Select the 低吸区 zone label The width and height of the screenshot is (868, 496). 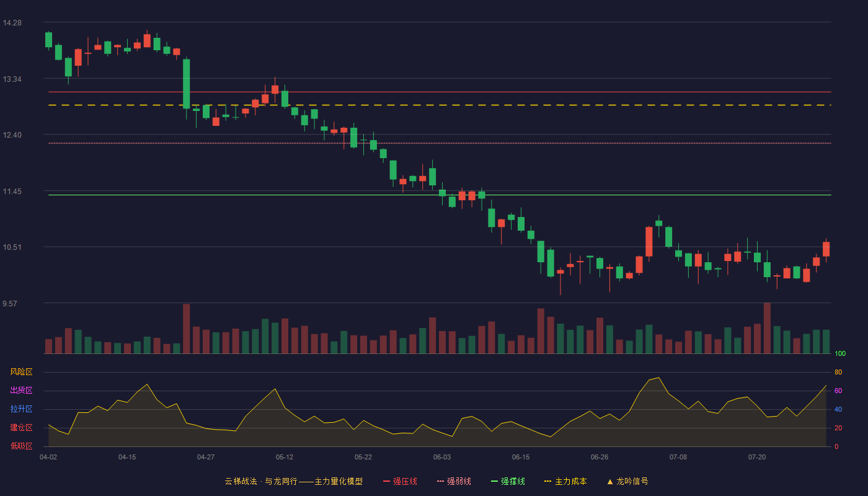click(x=21, y=446)
